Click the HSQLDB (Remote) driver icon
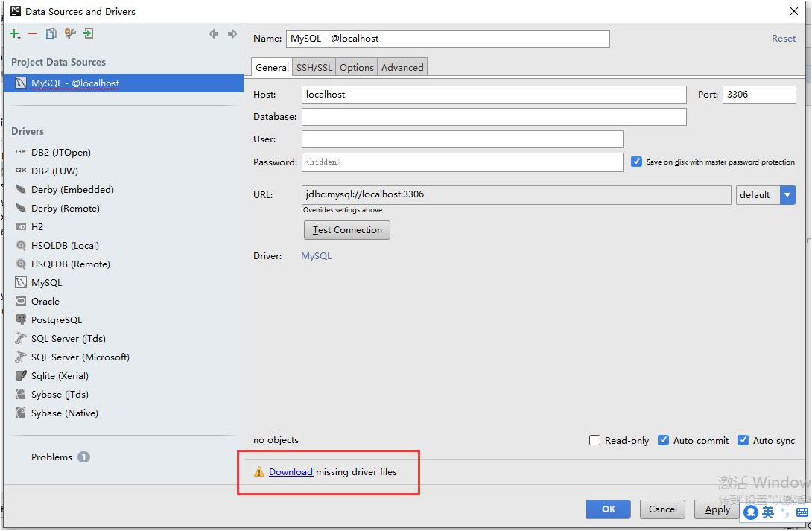The width and height of the screenshot is (812, 531). pos(21,264)
